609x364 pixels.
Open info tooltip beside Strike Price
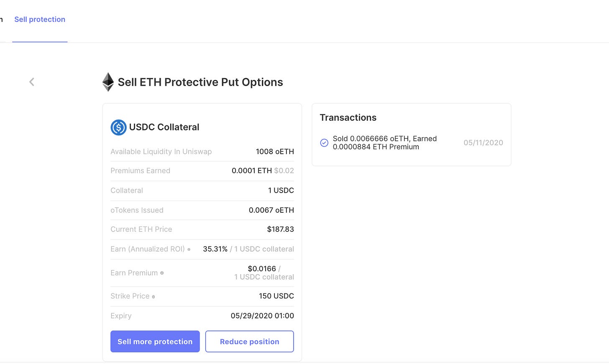click(154, 297)
